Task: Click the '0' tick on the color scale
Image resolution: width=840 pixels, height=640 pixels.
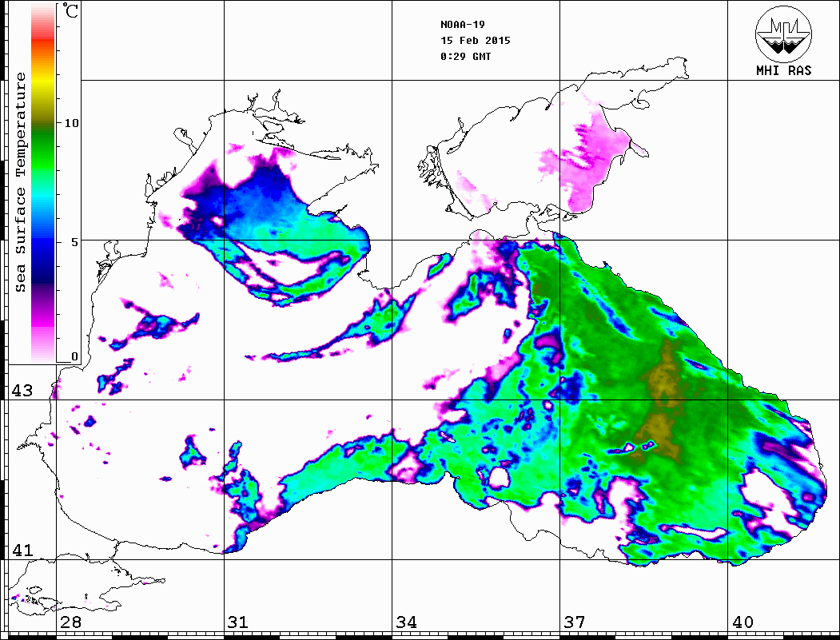Action: point(74,356)
